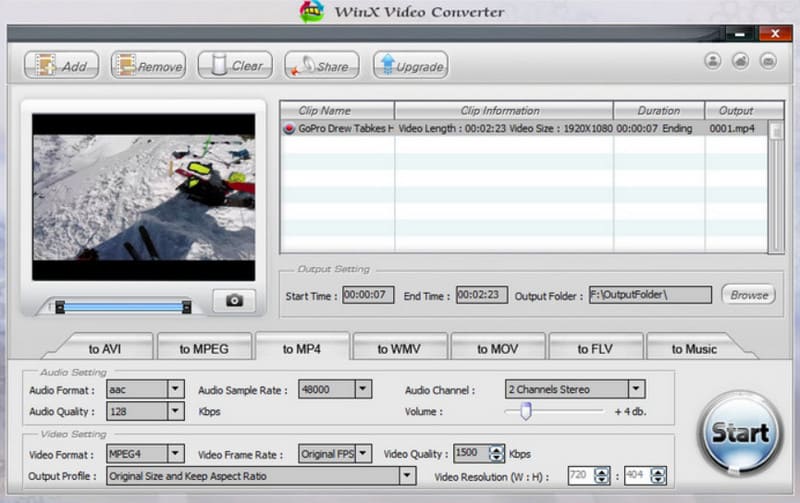Image resolution: width=800 pixels, height=503 pixels.
Task: Click the Upgrade button
Action: coord(410,66)
